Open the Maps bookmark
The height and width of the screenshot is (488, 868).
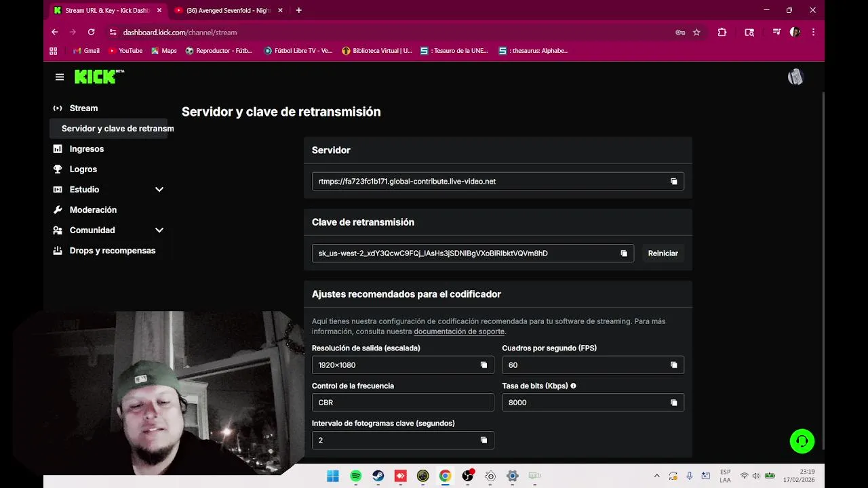[164, 51]
